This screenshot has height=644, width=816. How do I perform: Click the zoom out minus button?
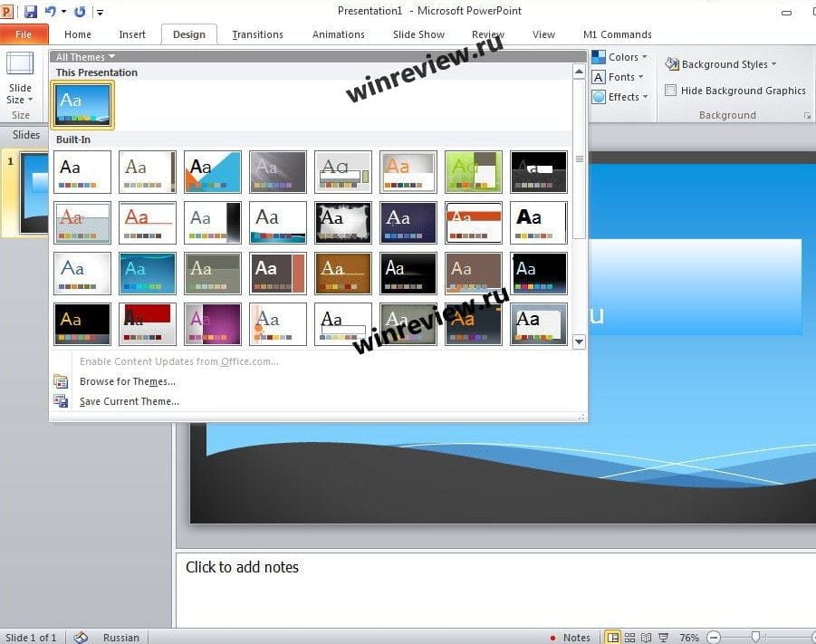pos(714,638)
